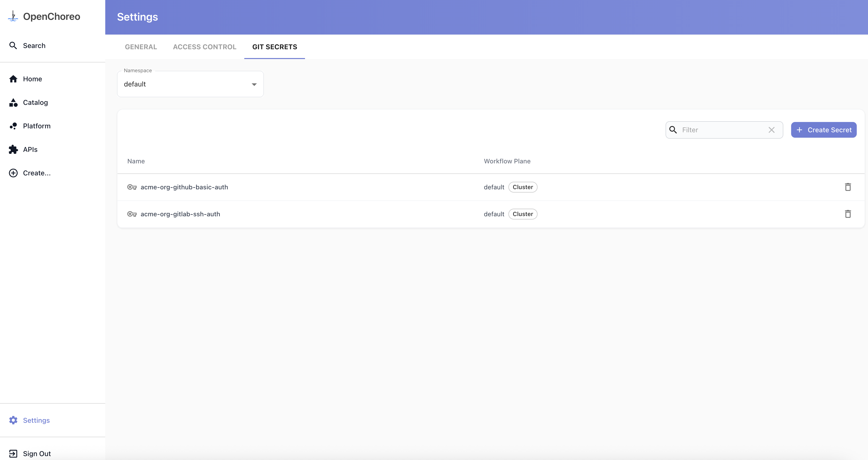The width and height of the screenshot is (868, 460).
Task: Delete the acme-org-github-basic-auth secret
Action: [848, 187]
